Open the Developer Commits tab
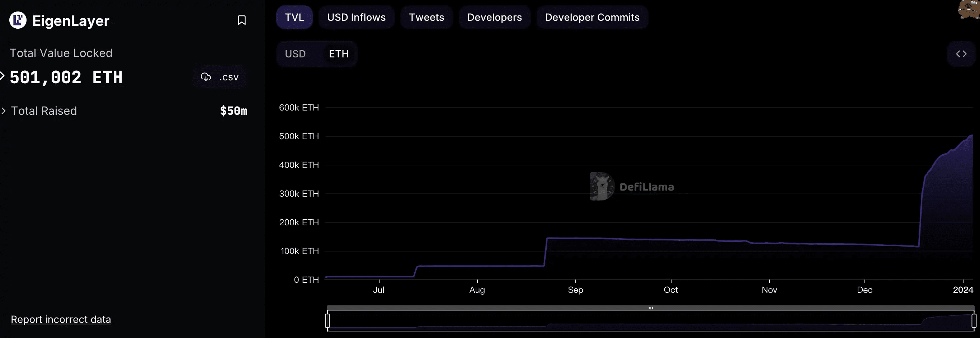Screen dimensions: 980x338 click(592, 17)
